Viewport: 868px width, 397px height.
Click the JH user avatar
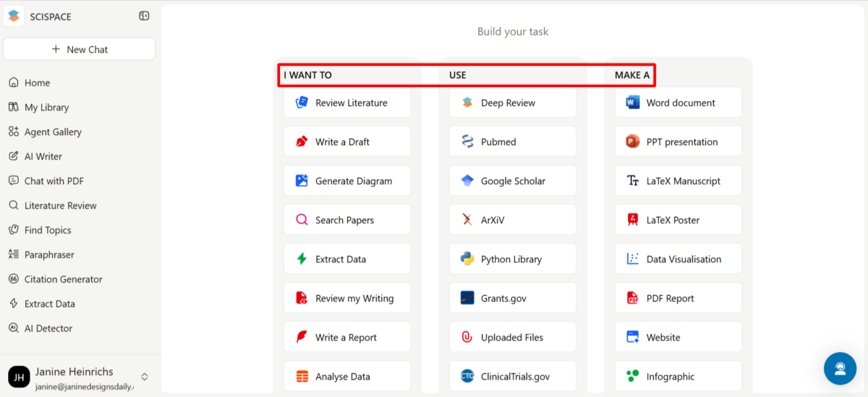tap(19, 377)
